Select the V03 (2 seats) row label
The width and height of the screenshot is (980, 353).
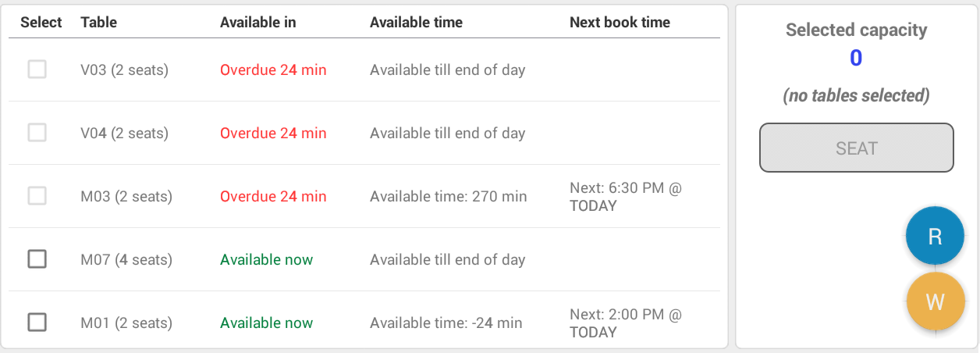(125, 70)
